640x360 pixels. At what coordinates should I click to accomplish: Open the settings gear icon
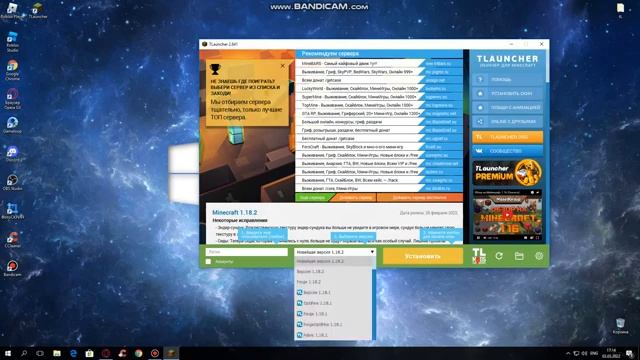tap(539, 256)
